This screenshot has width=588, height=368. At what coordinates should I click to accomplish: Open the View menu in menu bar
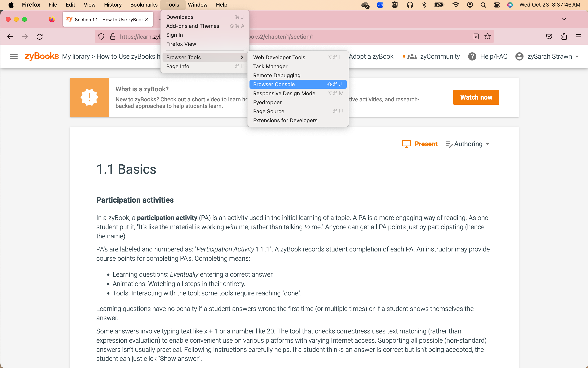[x=89, y=5]
